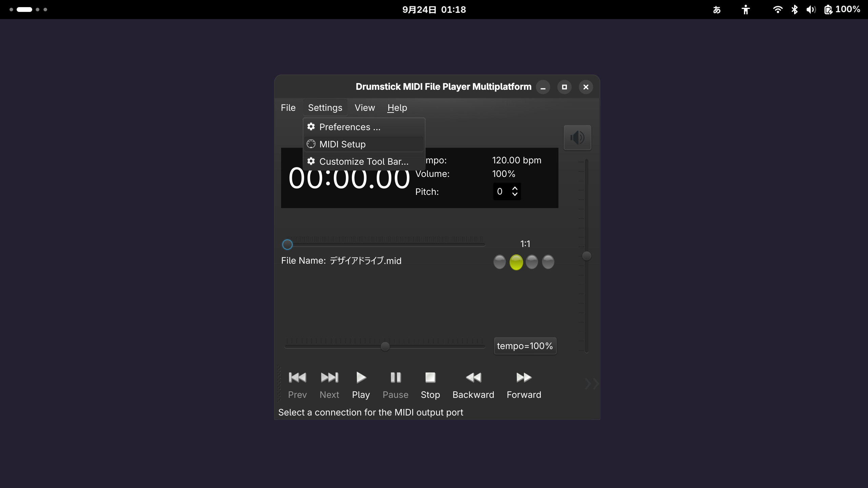
Task: Click the battery 100% indicator
Action: [x=842, y=9]
